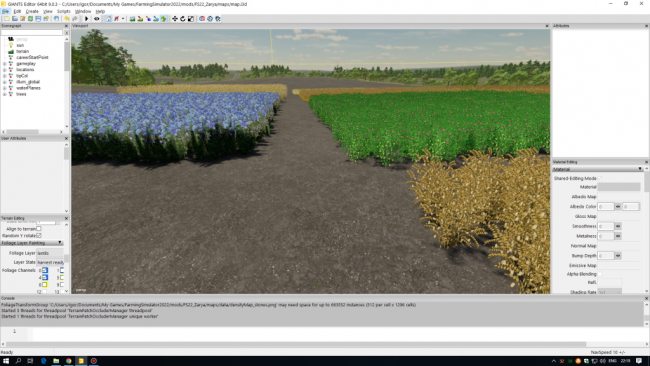Select the terrain item in scenegraph
The width and height of the screenshot is (650, 366).
22,51
